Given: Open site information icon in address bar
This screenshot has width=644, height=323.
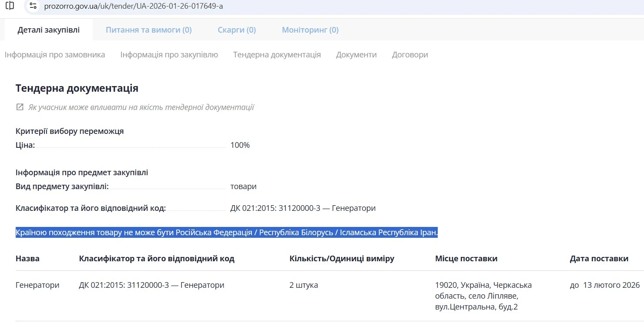Looking at the screenshot, I should 33,6.
